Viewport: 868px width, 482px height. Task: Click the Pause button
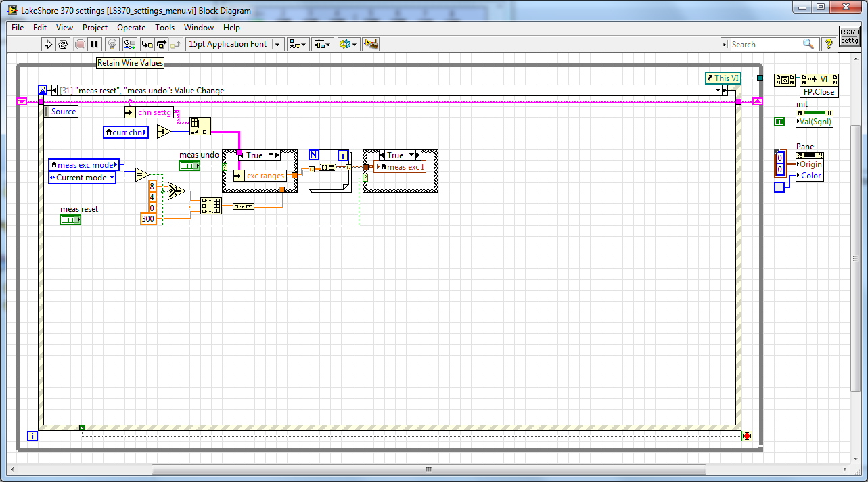click(95, 44)
